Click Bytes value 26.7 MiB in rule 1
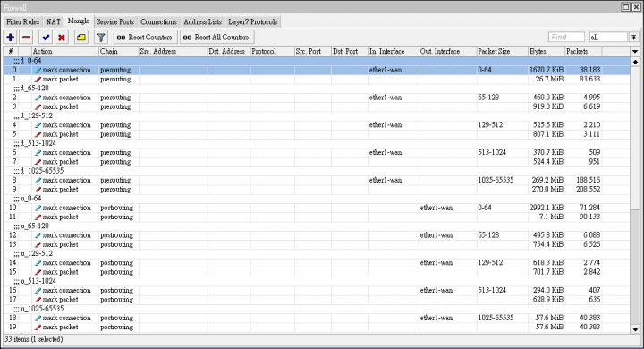 point(549,79)
